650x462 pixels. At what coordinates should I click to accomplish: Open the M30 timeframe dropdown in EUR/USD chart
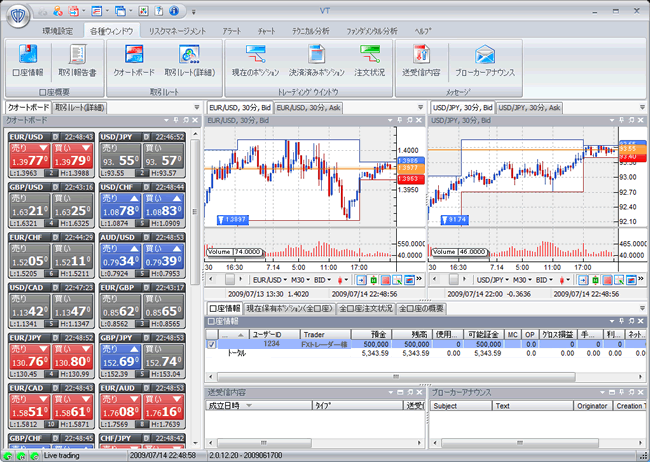(x=300, y=280)
